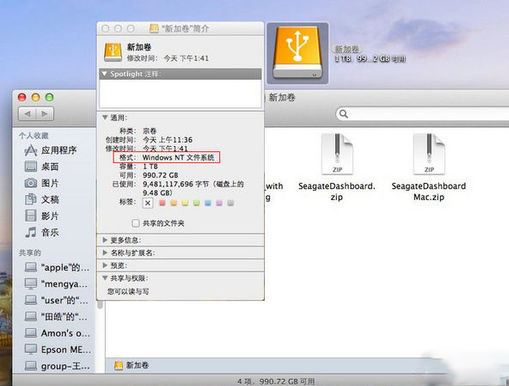Click the Finder window title 新加卷
This screenshot has height=386, width=509.
pyautogui.click(x=282, y=98)
